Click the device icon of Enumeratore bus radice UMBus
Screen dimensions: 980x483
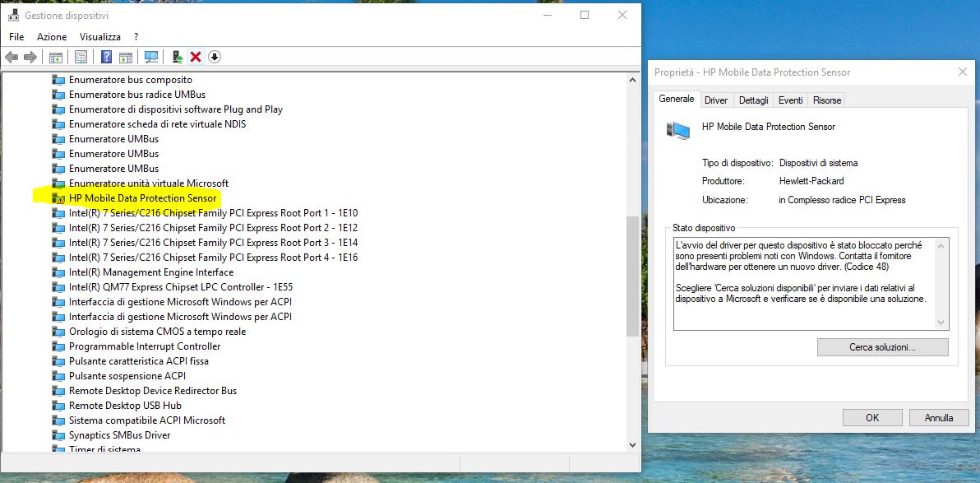tap(58, 95)
